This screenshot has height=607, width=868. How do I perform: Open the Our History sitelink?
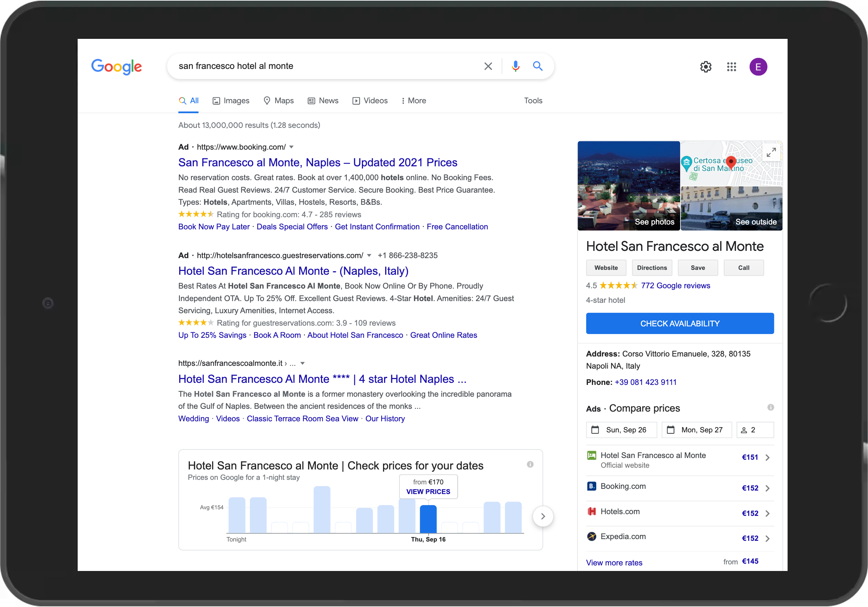pyautogui.click(x=385, y=419)
